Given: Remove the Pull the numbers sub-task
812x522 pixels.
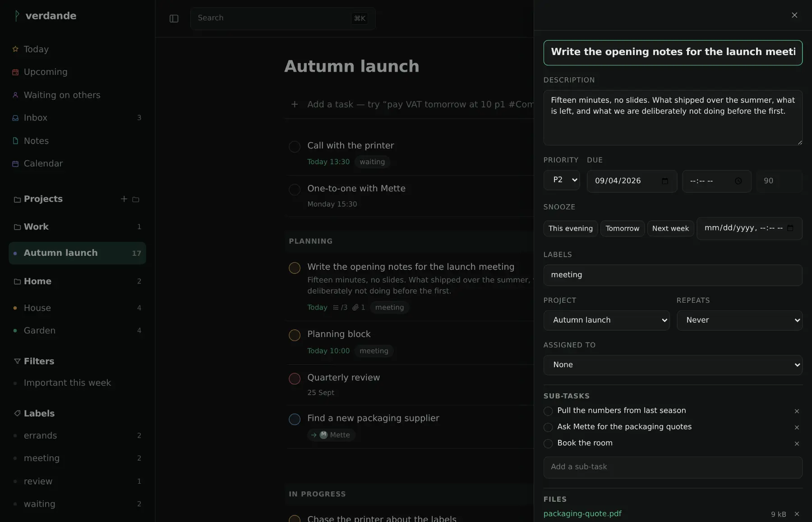Looking at the screenshot, I should [797, 411].
